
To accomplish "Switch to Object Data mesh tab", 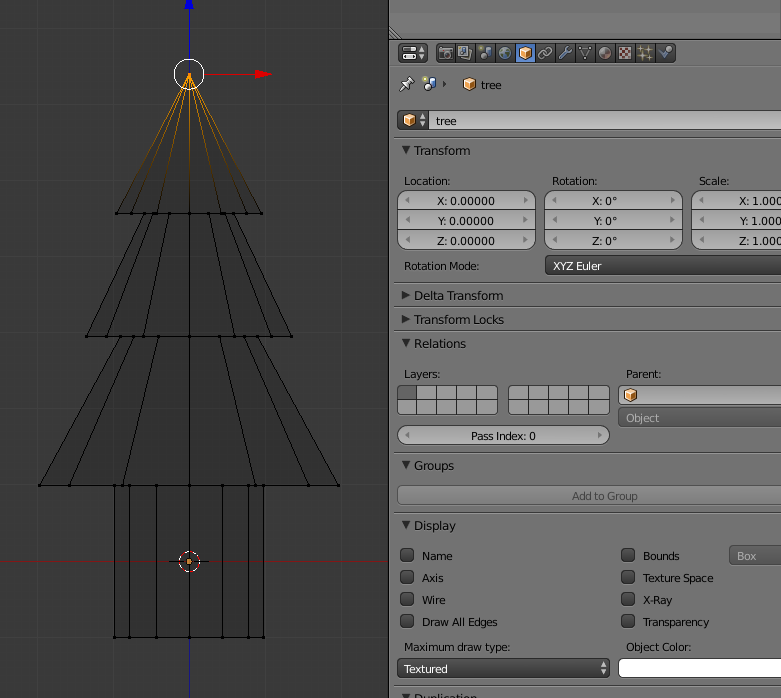I will click(585, 53).
